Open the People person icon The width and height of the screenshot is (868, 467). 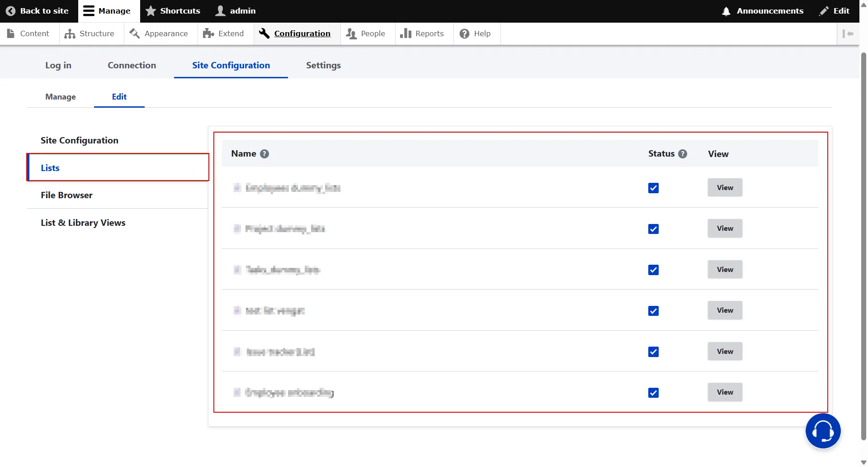(351, 33)
